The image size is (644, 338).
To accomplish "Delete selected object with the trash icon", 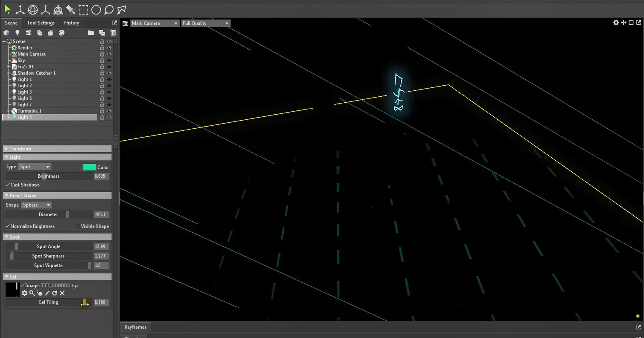I will pos(113,33).
